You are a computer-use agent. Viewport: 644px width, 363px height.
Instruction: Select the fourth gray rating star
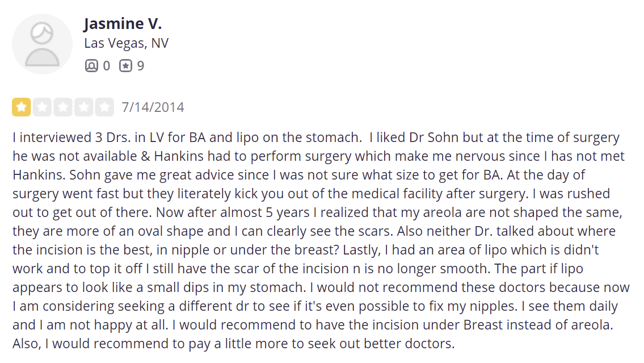click(x=83, y=107)
